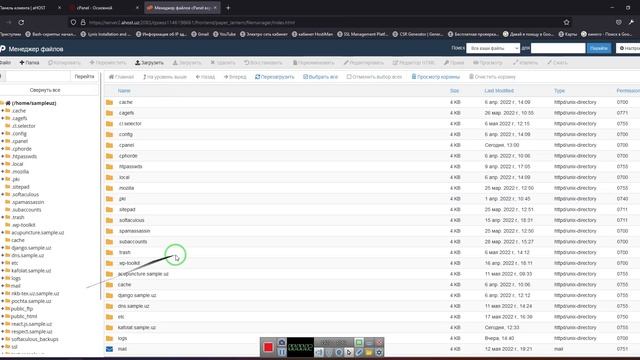The width and height of the screenshot is (640, 360).
Task: Open the Файл menu
Action: pyautogui.click(x=5, y=63)
